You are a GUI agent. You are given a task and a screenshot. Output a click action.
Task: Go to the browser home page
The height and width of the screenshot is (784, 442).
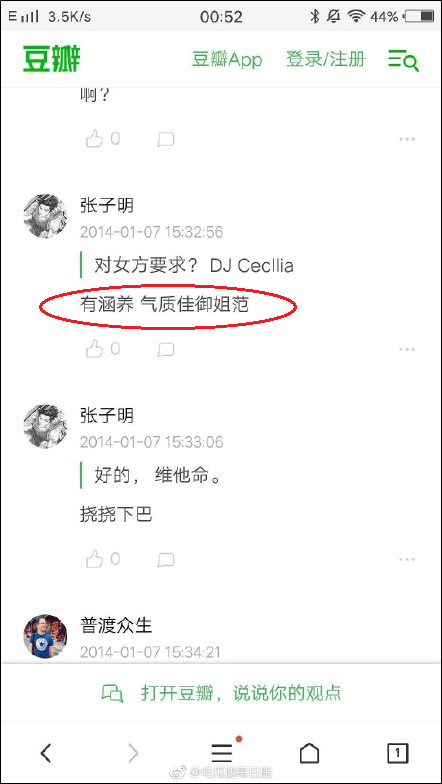(309, 752)
